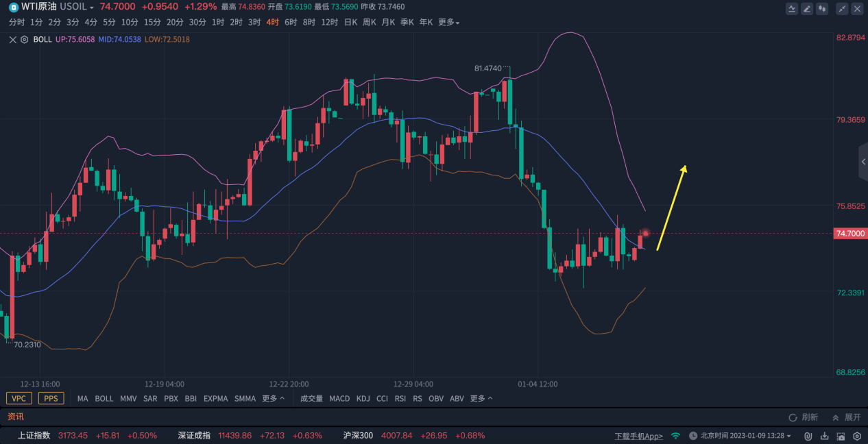Click the green network signal icon
The height and width of the screenshot is (444, 868).
coord(675,436)
